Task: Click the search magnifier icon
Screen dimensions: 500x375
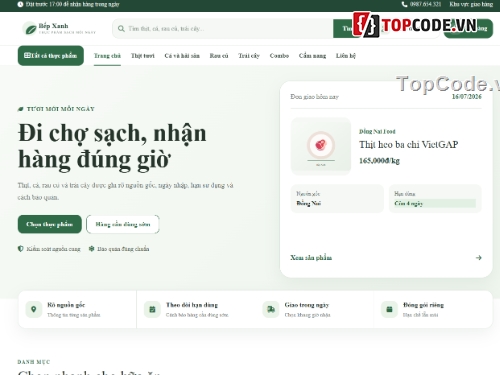Action: tap(121, 29)
